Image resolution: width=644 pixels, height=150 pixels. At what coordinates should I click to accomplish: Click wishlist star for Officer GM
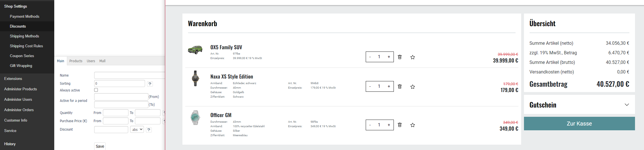(413, 125)
